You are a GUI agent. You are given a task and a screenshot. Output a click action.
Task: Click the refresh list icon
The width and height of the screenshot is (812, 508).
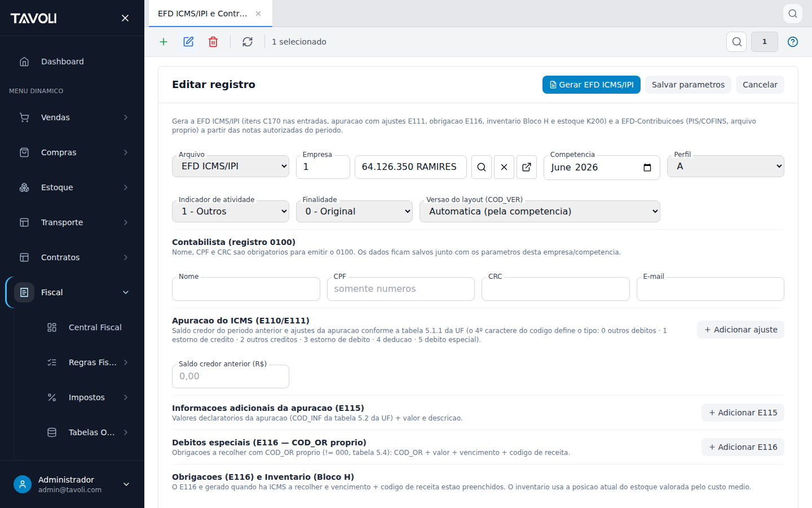pyautogui.click(x=248, y=42)
